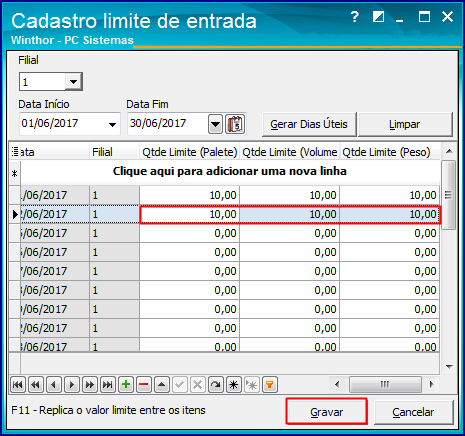
Task: Open help question mark in title bar
Action: [x=355, y=16]
